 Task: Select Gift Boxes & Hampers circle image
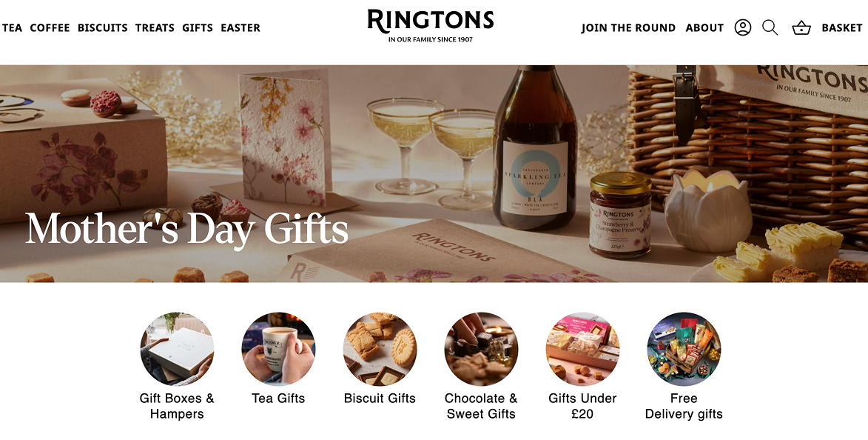(x=177, y=349)
